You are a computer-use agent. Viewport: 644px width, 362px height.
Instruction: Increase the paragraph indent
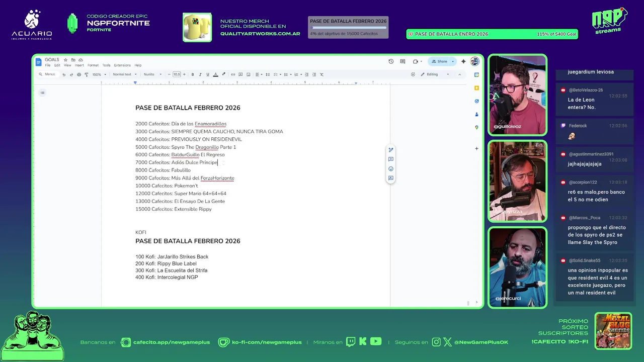(x=314, y=74)
